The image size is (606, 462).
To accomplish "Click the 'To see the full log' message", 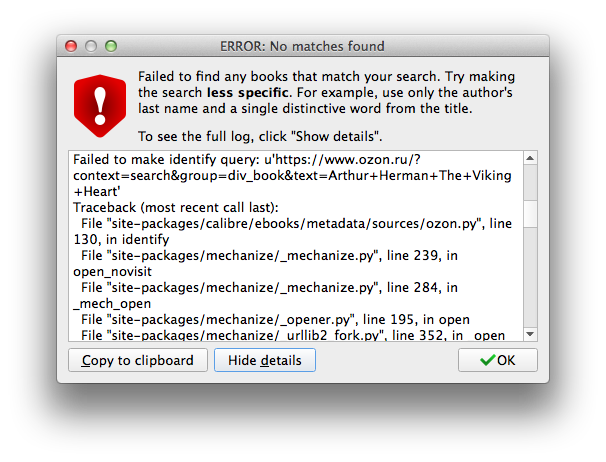I will click(x=260, y=136).
